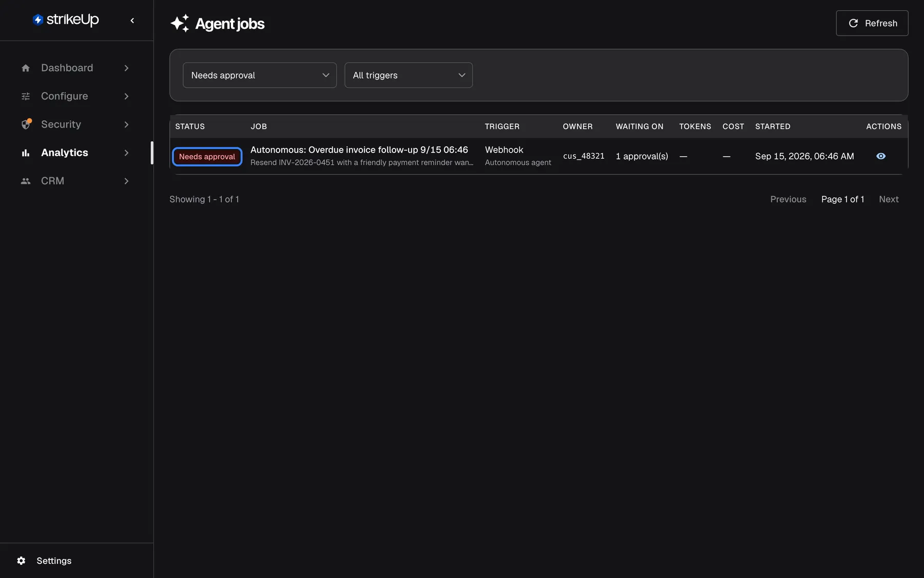Click owner cus_48321
This screenshot has height=578, width=924.
[x=584, y=156]
